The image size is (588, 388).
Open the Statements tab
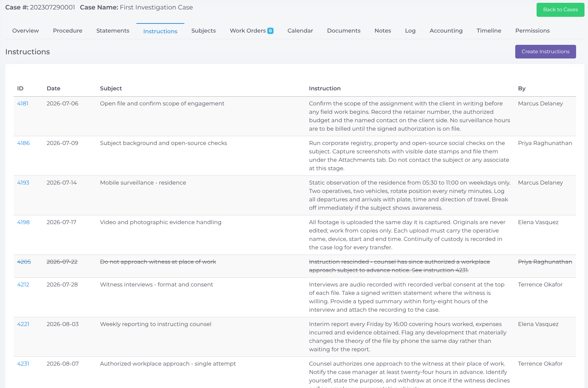coord(113,31)
